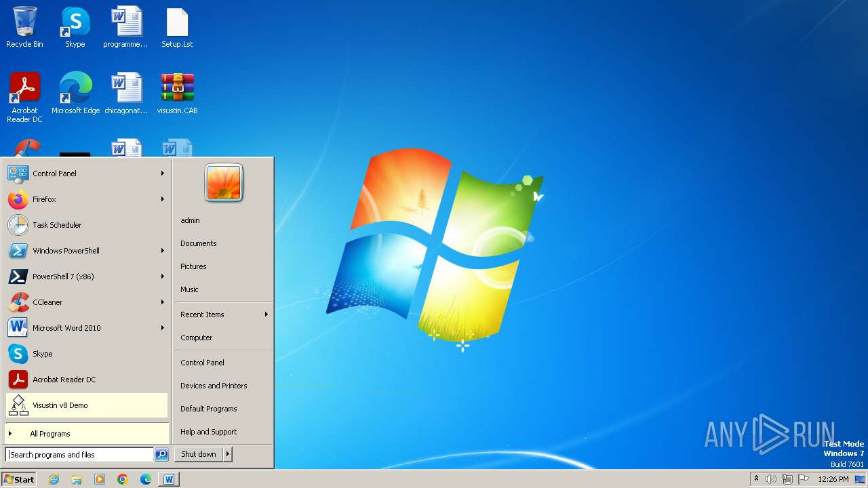Click the network tray icon
Viewport: 868px width, 488px height.
(x=787, y=479)
